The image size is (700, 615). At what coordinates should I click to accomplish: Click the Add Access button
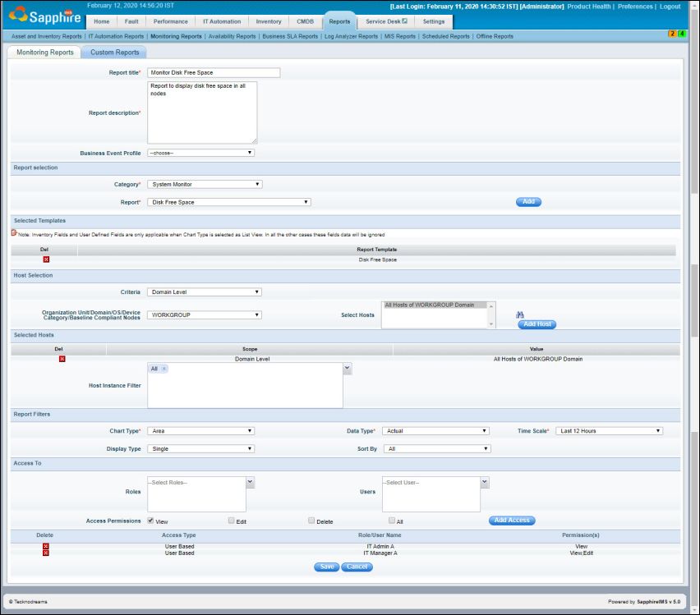point(512,520)
